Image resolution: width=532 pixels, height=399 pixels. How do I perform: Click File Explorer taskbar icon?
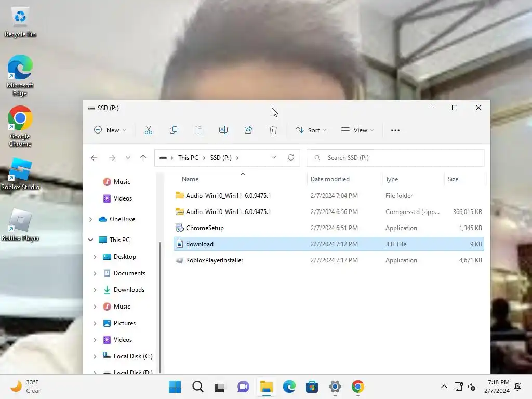click(267, 387)
